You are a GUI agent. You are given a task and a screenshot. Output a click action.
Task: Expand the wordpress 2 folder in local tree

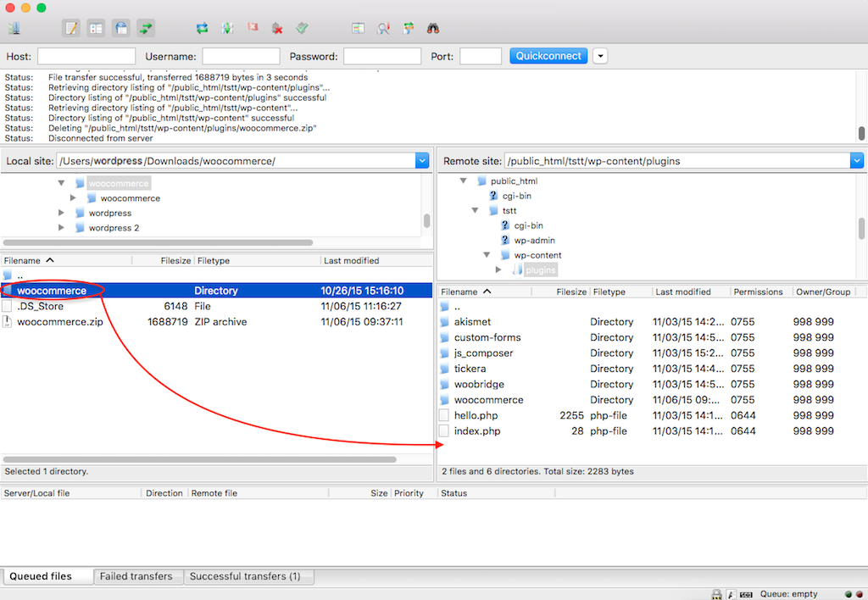[x=61, y=227]
